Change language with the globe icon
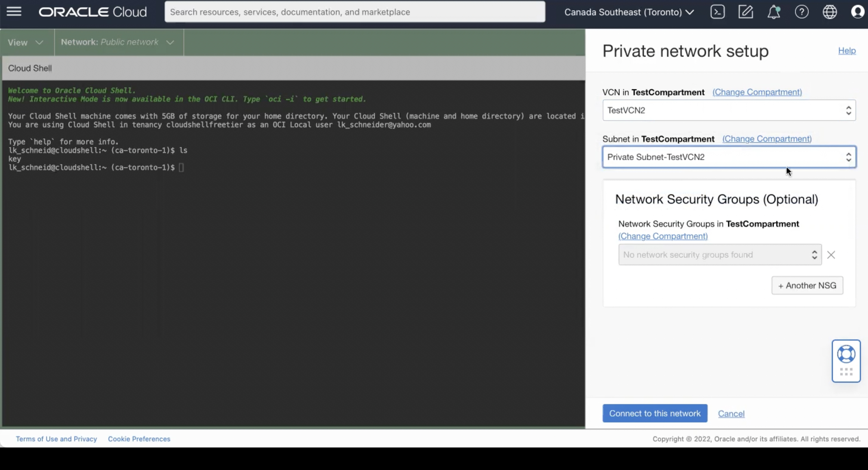 click(x=830, y=12)
